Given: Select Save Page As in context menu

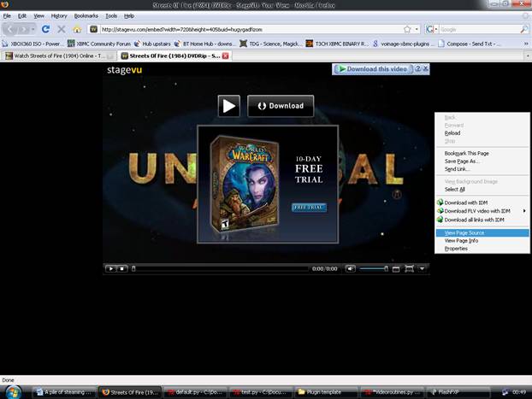Looking at the screenshot, I should 482,161.
